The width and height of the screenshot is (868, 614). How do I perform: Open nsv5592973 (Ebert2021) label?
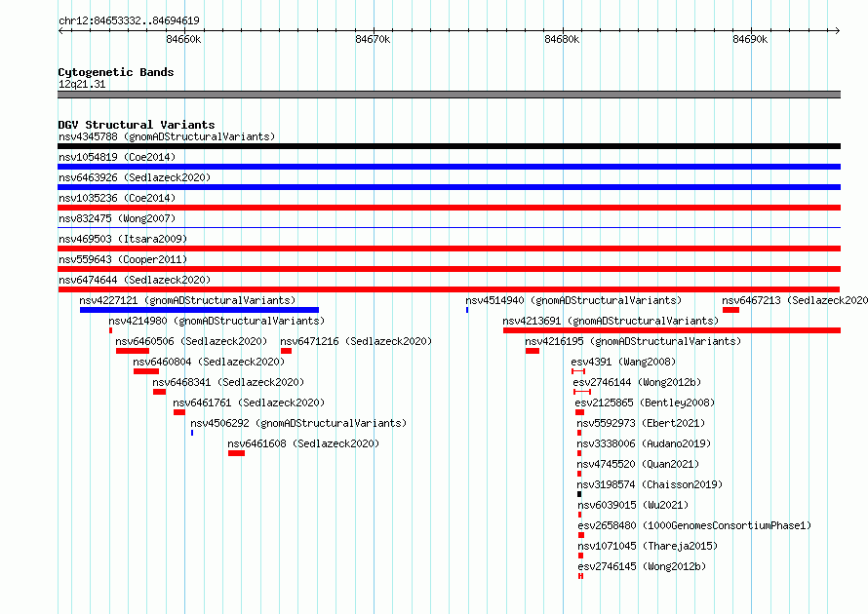point(641,423)
